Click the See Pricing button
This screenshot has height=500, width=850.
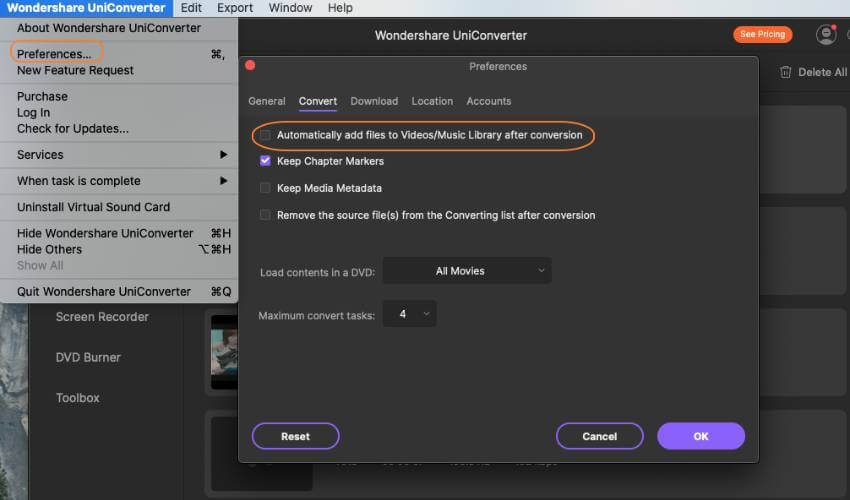point(763,34)
